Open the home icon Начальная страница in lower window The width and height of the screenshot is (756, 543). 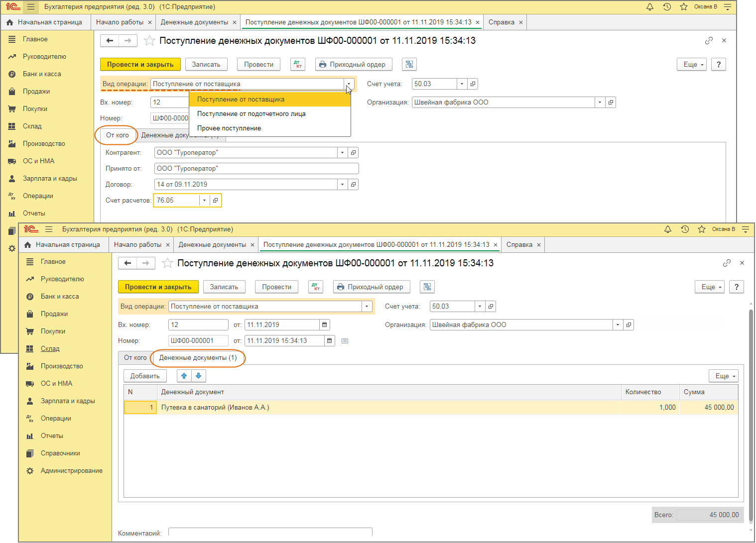click(x=28, y=245)
